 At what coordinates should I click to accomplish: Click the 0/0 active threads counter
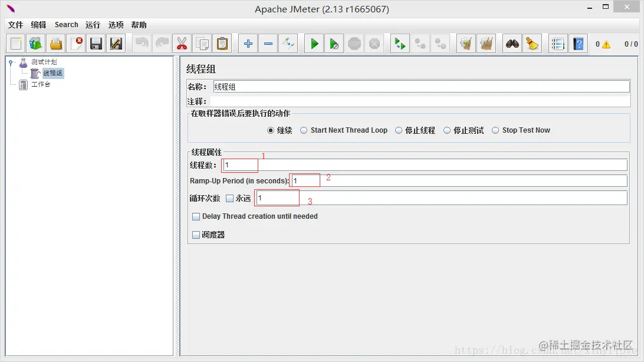point(631,44)
